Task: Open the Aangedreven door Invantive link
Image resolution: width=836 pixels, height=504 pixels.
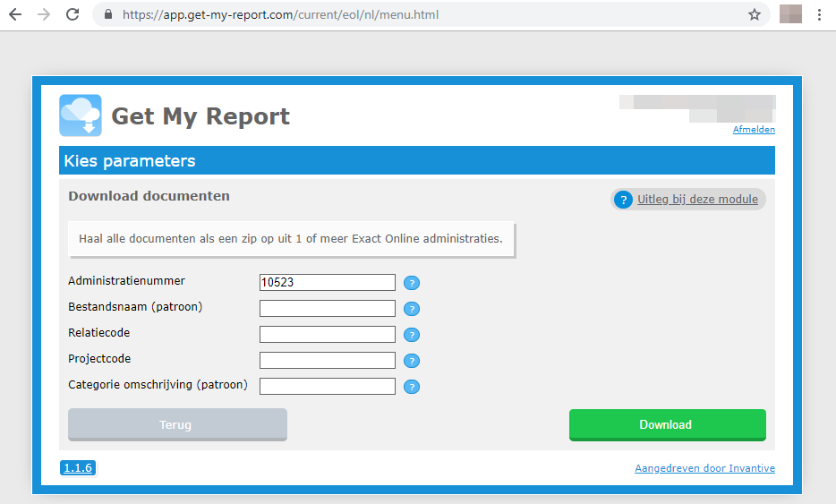Action: click(x=704, y=468)
